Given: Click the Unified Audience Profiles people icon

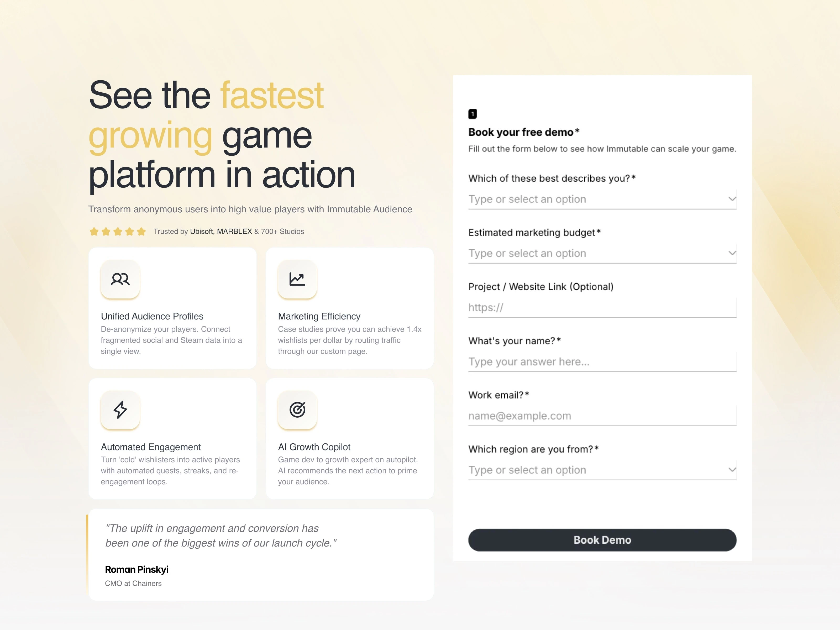Looking at the screenshot, I should point(120,279).
